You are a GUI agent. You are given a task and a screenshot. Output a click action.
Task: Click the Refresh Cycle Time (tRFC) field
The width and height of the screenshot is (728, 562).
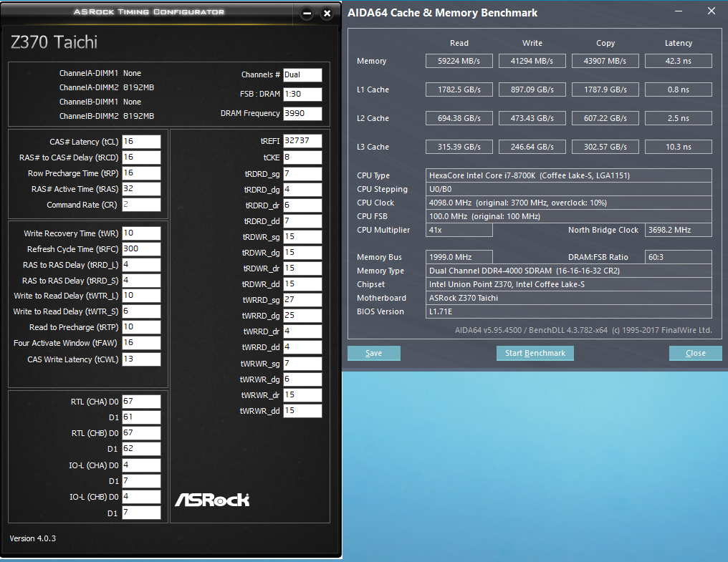coord(141,249)
